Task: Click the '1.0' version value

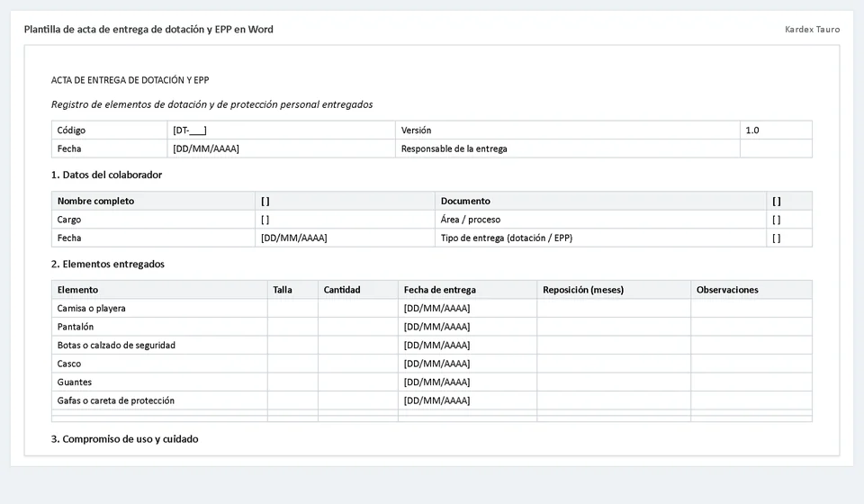Action: pyautogui.click(x=752, y=130)
